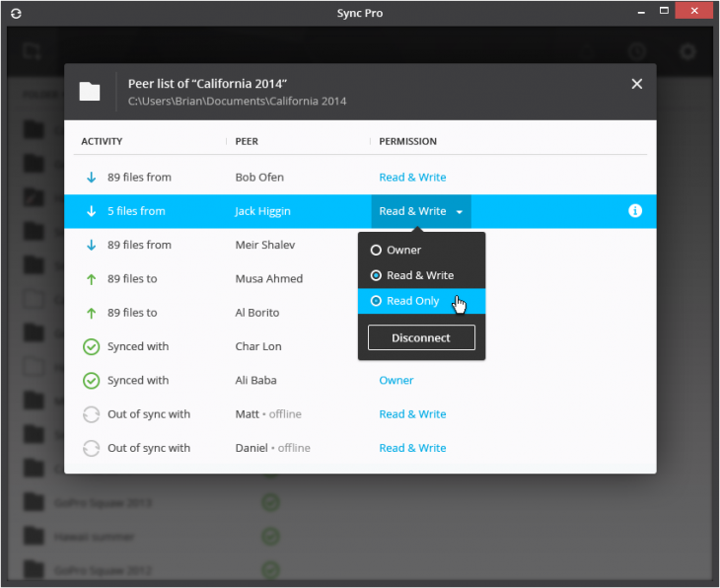The width and height of the screenshot is (720, 588).
Task: Click '89 files to' in Musa Ahmed row
Action: point(132,279)
